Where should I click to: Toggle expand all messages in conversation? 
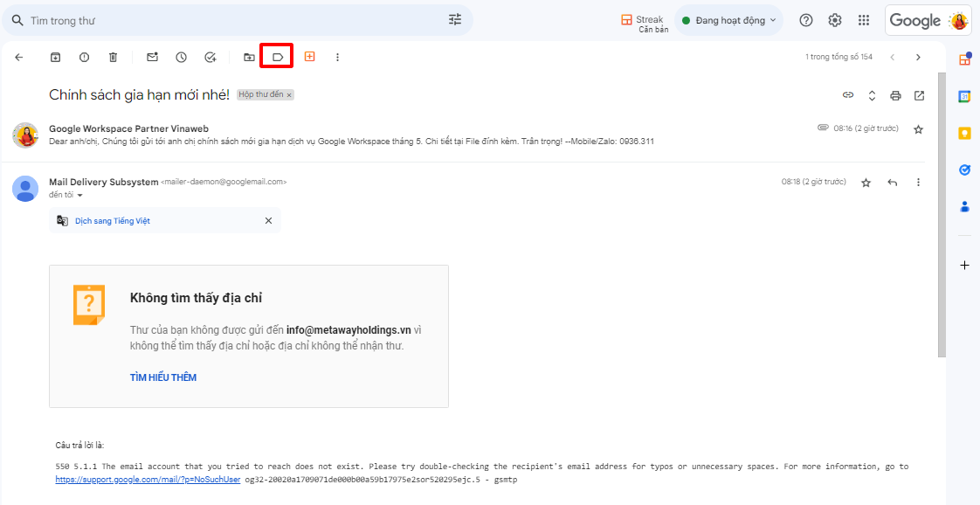pyautogui.click(x=872, y=95)
